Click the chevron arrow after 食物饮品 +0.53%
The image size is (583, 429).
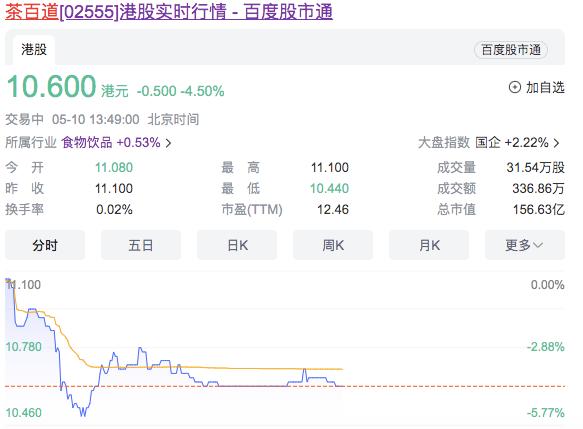(x=168, y=143)
